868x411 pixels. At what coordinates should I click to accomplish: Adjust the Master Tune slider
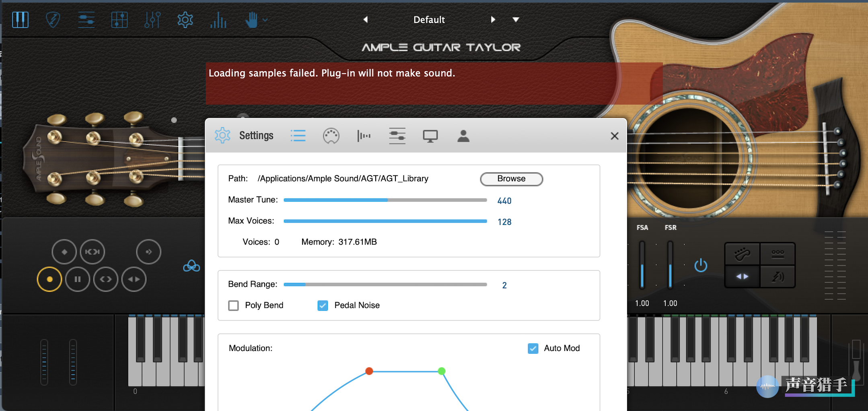pos(387,200)
